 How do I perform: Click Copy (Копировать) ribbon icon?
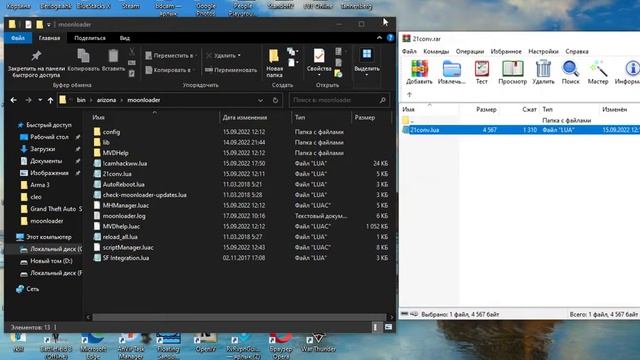click(x=83, y=60)
